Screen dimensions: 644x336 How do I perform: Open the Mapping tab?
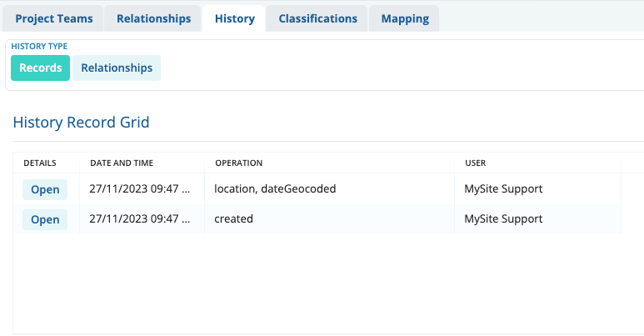(x=405, y=18)
